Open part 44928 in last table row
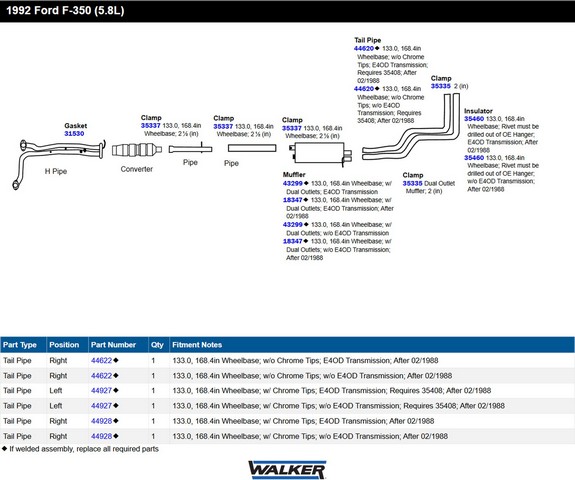The height and width of the screenshot is (480, 575). [x=102, y=436]
